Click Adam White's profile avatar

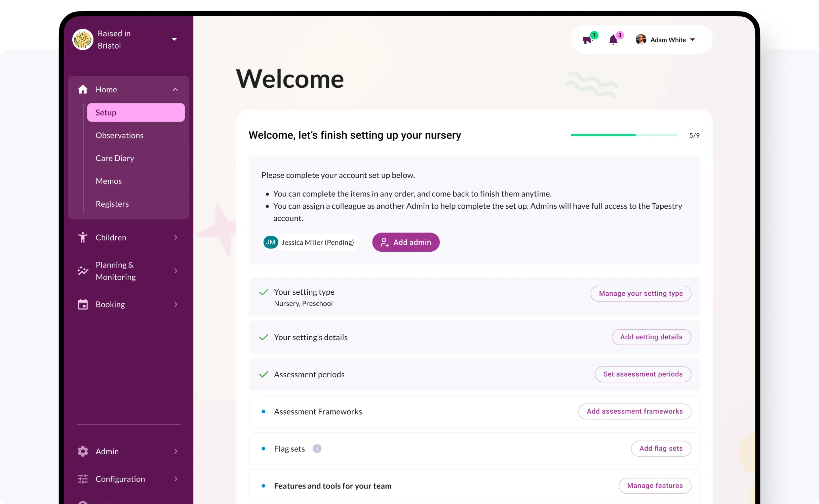641,39
